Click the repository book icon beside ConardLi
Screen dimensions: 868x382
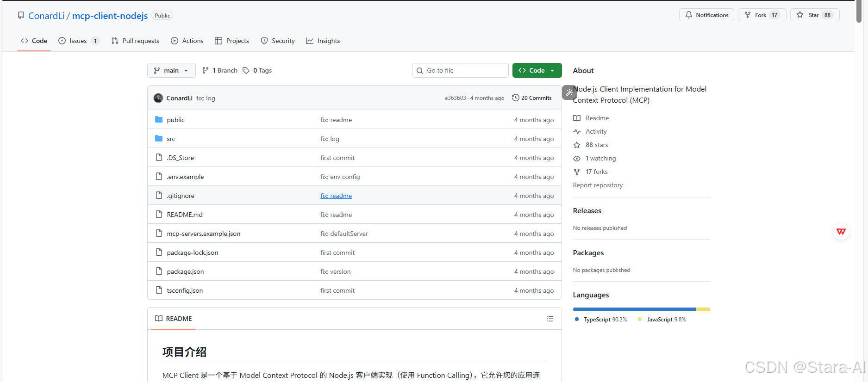pyautogui.click(x=21, y=15)
